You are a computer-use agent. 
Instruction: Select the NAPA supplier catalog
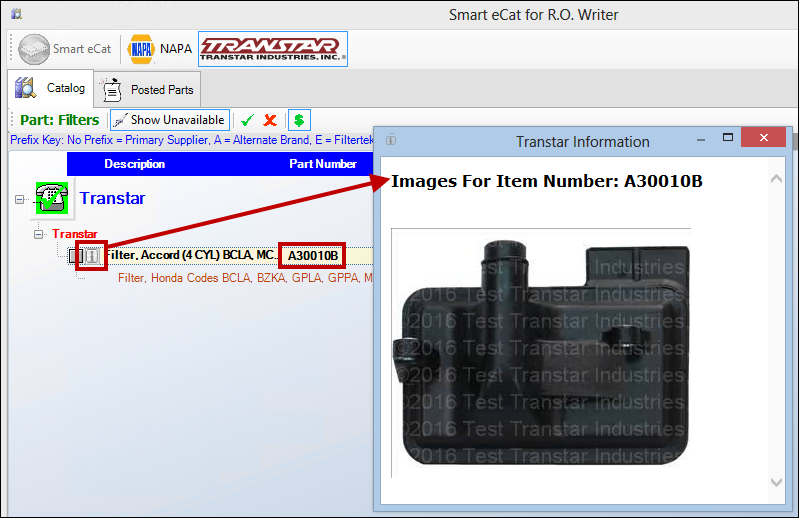[x=160, y=49]
